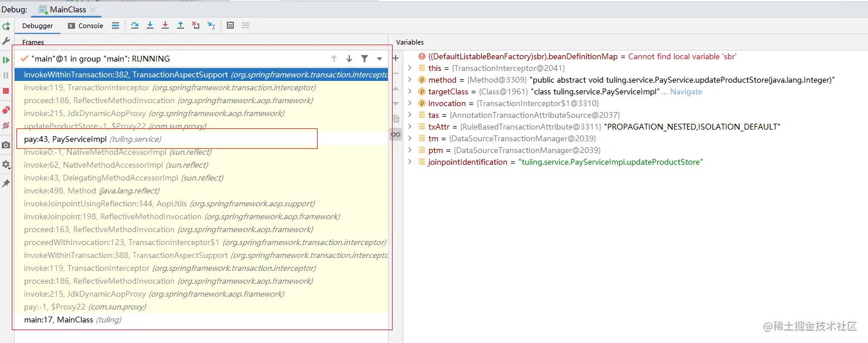The image size is (868, 343).
Task: Expand the 'txAttr' variable
Action: (410, 127)
